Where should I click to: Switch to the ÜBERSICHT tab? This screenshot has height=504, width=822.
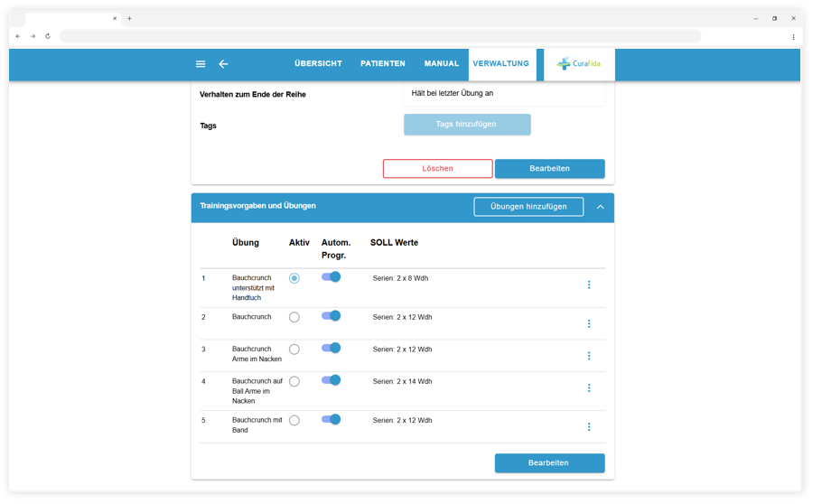point(318,63)
